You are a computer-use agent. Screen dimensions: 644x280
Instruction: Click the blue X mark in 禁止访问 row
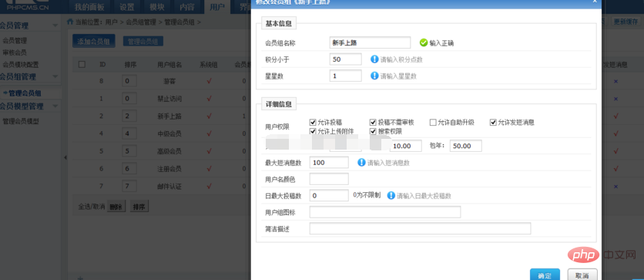(x=615, y=99)
